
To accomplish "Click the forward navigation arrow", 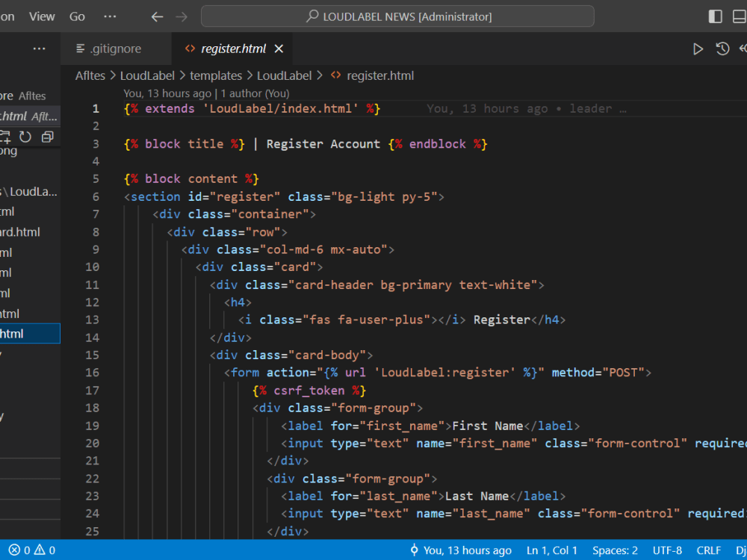I will click(x=181, y=16).
